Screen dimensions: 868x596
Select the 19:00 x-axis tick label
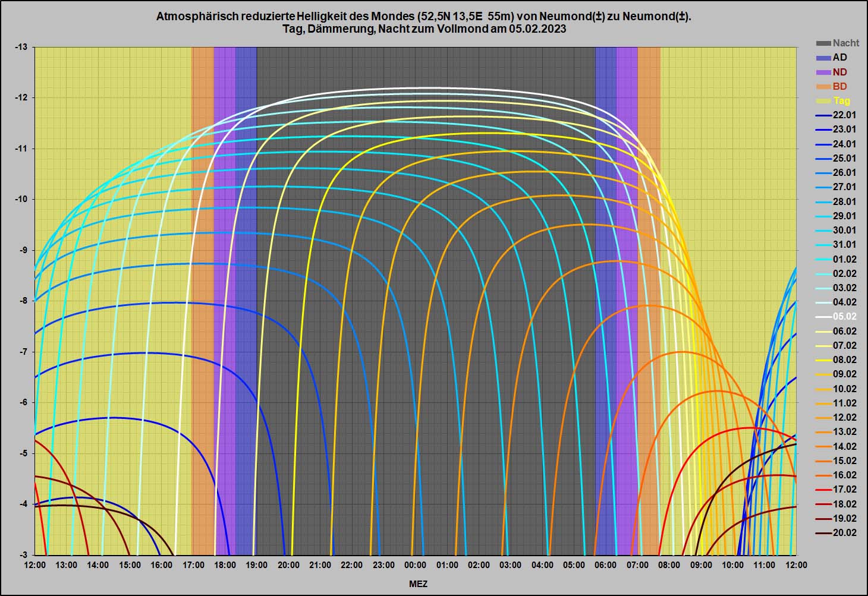257,565
